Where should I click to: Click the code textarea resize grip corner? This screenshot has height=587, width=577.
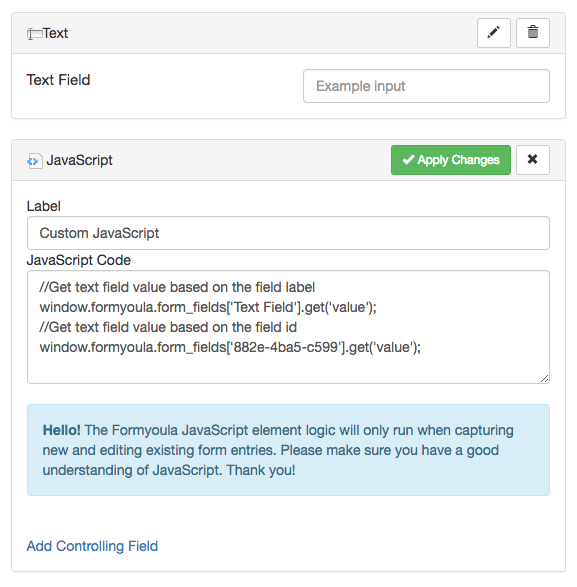(x=545, y=379)
